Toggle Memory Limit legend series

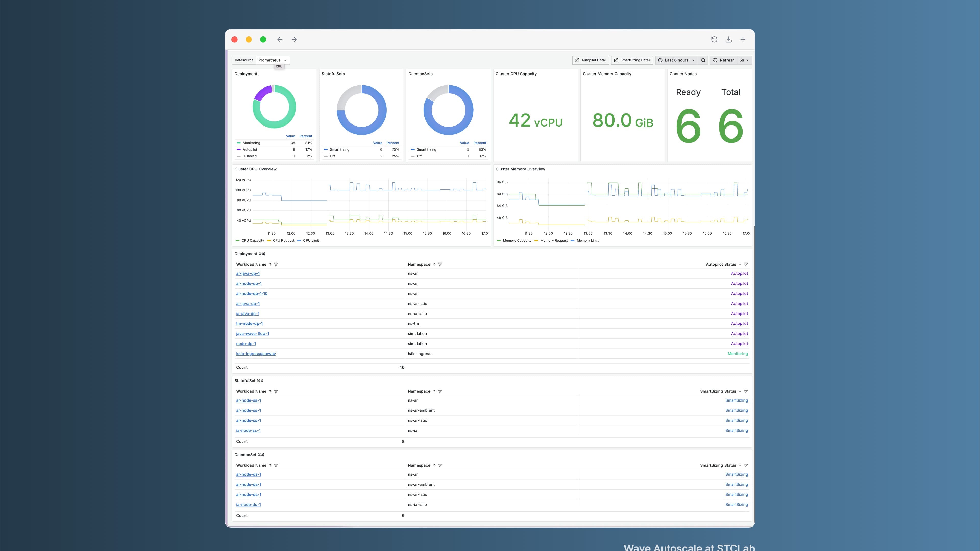point(587,240)
